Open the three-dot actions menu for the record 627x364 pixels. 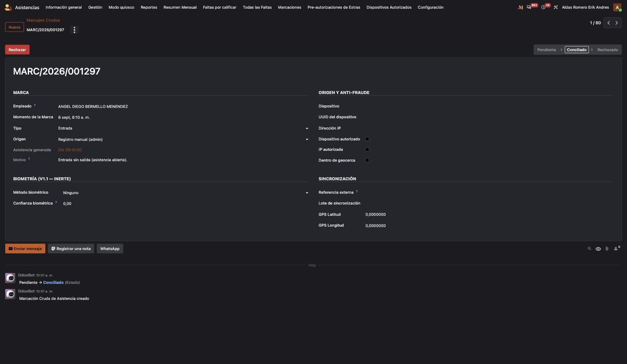point(74,30)
